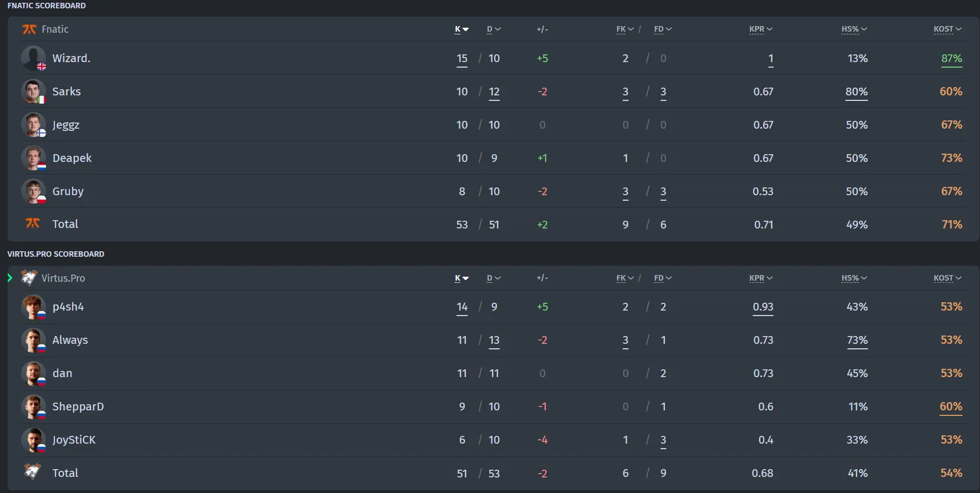Sort Virtus.Pro scoreboard by HS% column
This screenshot has height=493, width=980.
(854, 278)
